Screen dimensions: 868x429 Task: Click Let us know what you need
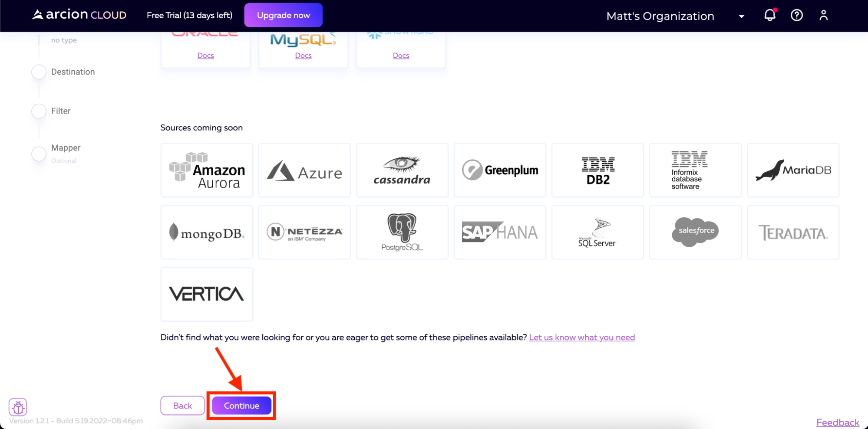(582, 337)
